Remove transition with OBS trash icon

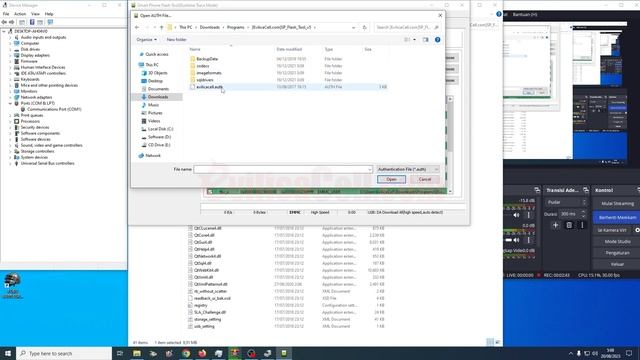pyautogui.click(x=569, y=225)
